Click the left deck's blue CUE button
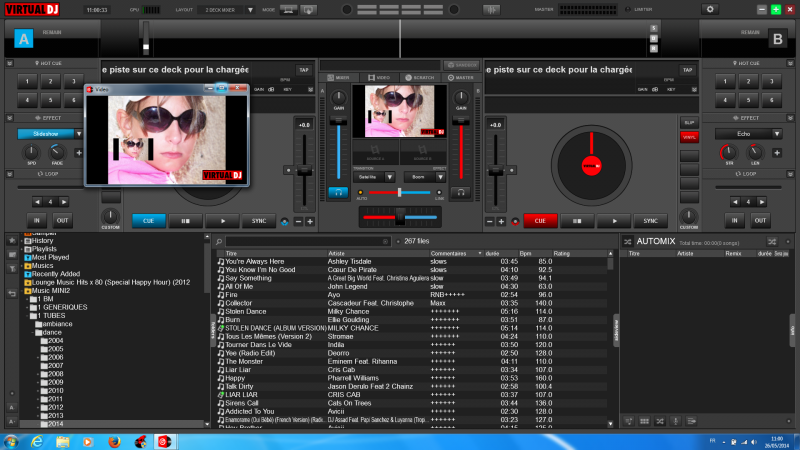Viewport: 800px width, 450px height. [x=149, y=221]
